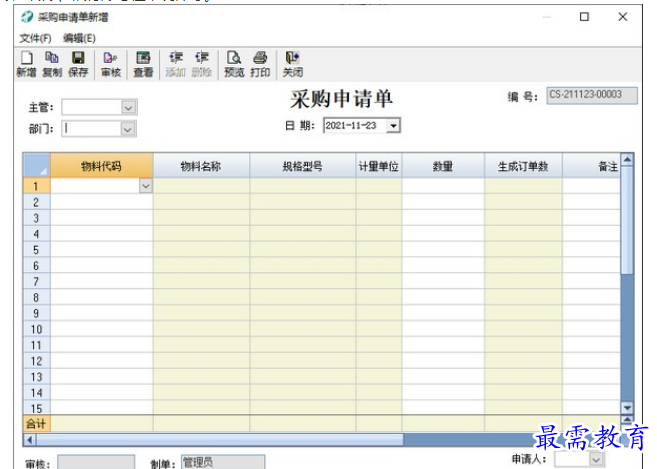This screenshot has height=469, width=657.
Task: Click the vertical scrollbar up arrow
Action: pyautogui.click(x=627, y=160)
